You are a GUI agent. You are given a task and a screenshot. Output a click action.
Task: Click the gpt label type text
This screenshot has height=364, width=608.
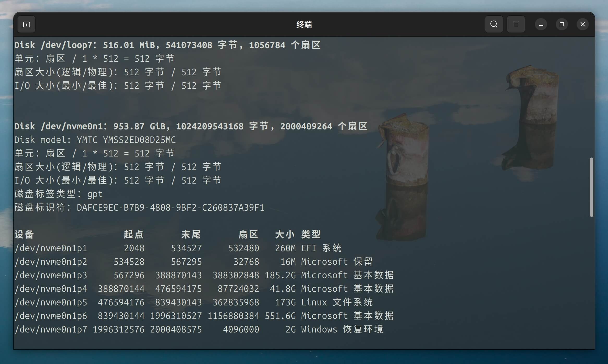pyautogui.click(x=95, y=194)
